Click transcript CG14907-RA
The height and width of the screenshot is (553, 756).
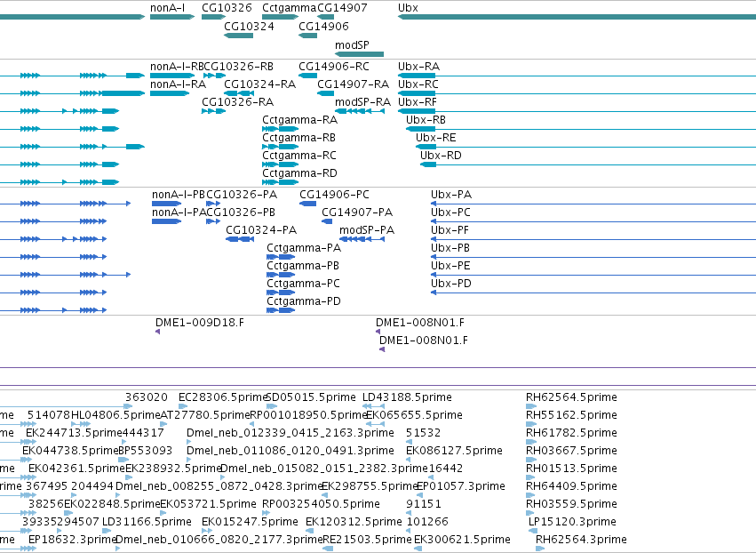click(x=325, y=93)
